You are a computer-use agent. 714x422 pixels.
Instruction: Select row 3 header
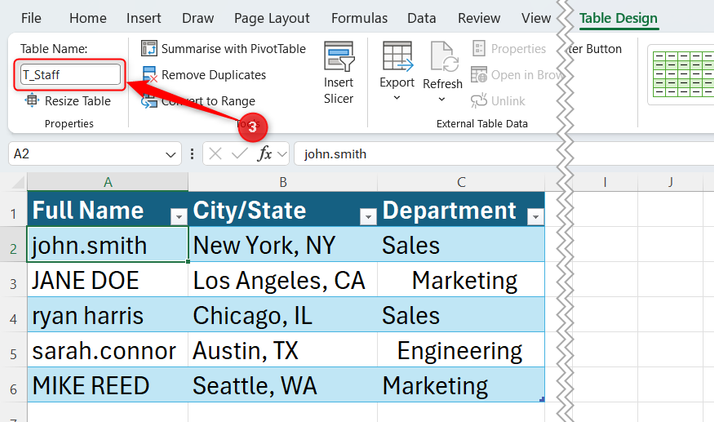[13, 280]
